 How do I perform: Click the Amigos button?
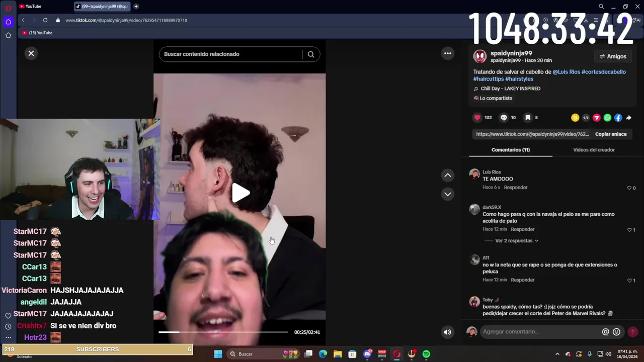(x=613, y=56)
